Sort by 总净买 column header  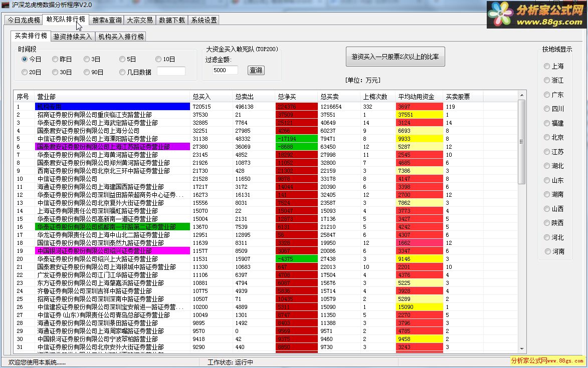[297, 97]
